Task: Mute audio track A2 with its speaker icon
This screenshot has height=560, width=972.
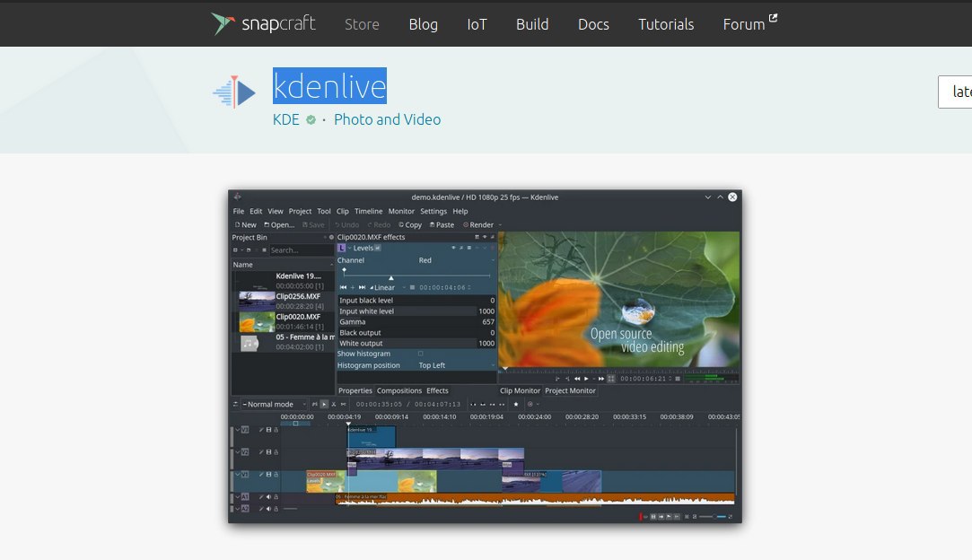Action: click(268, 509)
